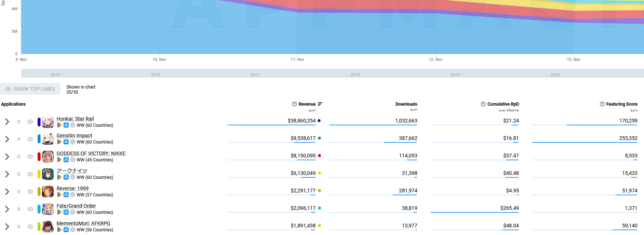Click the Genshin Impact app thumbnail
Screen dimensions: 644x235
coord(48,139)
